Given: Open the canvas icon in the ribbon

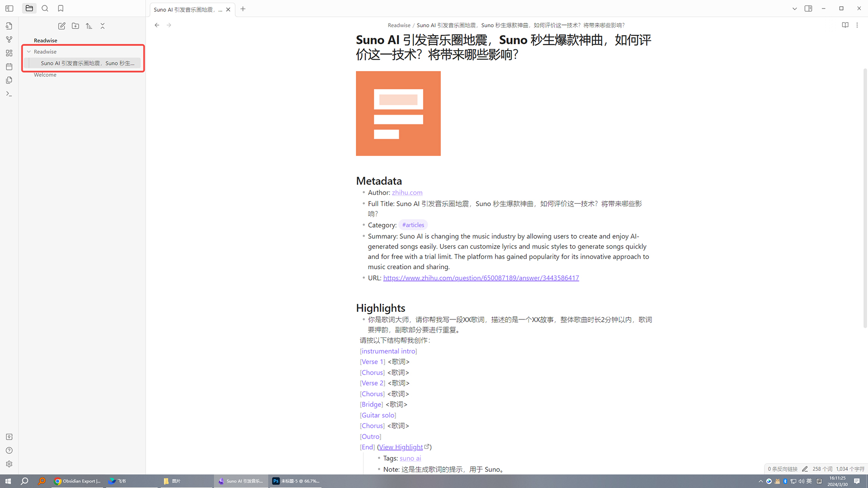Looking at the screenshot, I should (9, 53).
